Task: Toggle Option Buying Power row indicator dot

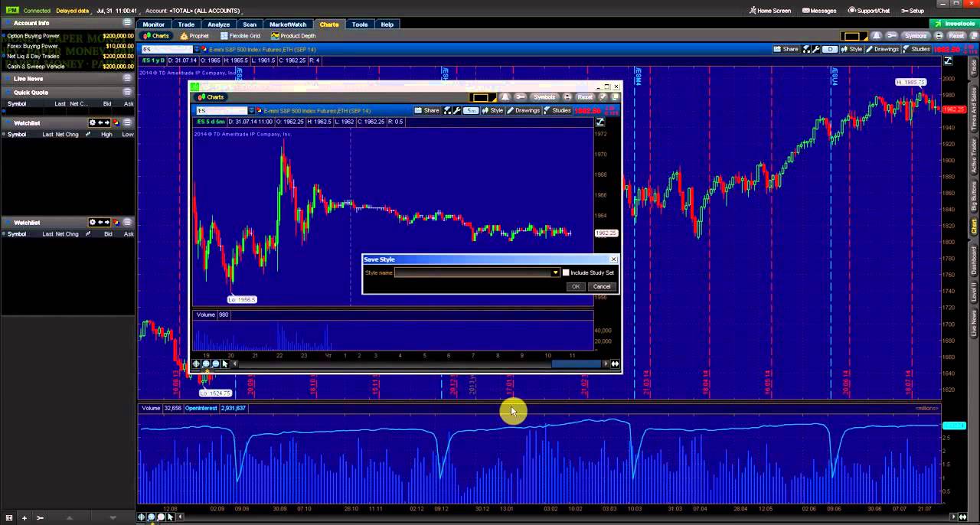Action: [x=4, y=36]
